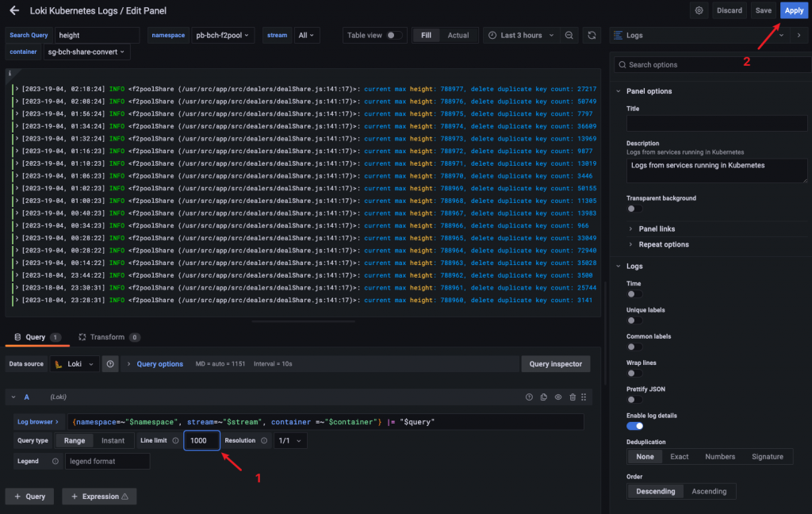Viewport: 812px width, 514px height.
Task: Expand log line at 02:18:24
Action: (17, 89)
